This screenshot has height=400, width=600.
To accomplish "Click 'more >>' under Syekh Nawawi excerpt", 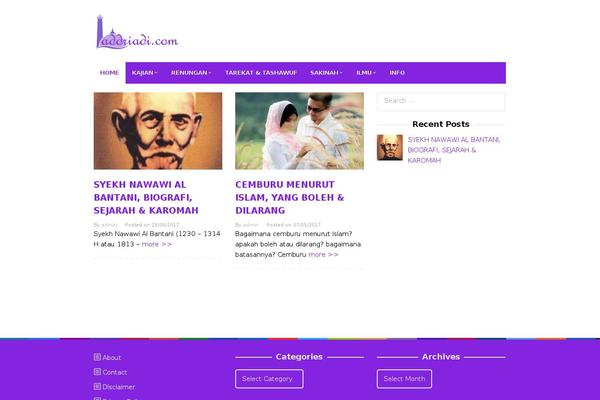I will pyautogui.click(x=157, y=244).
